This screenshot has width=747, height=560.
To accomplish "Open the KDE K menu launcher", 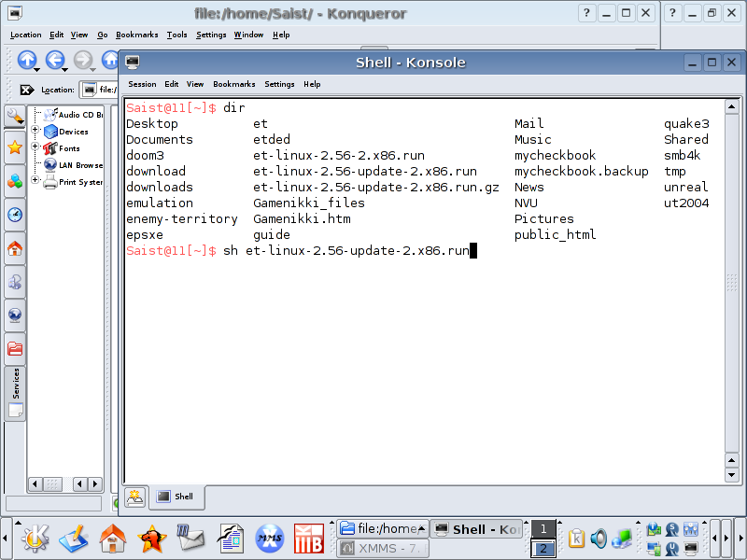I will [x=35, y=538].
